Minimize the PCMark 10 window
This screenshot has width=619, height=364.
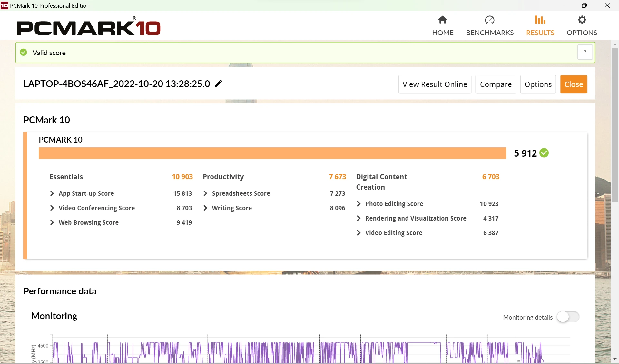coord(562,5)
